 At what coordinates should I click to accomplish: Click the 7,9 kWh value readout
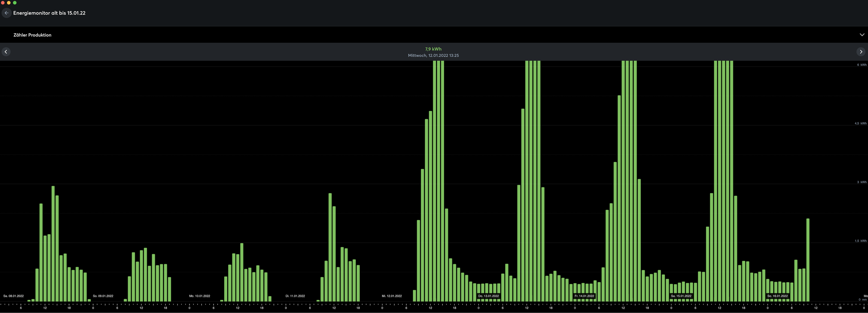pos(433,49)
